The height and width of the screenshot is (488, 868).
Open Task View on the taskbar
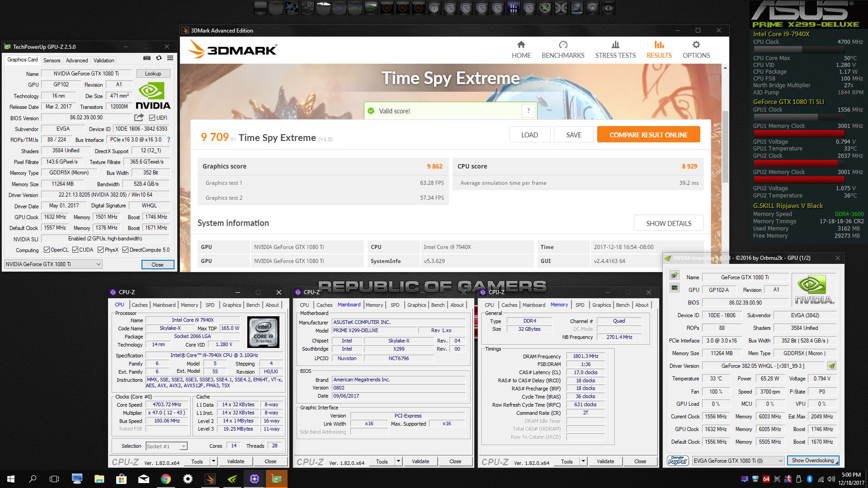(54, 479)
